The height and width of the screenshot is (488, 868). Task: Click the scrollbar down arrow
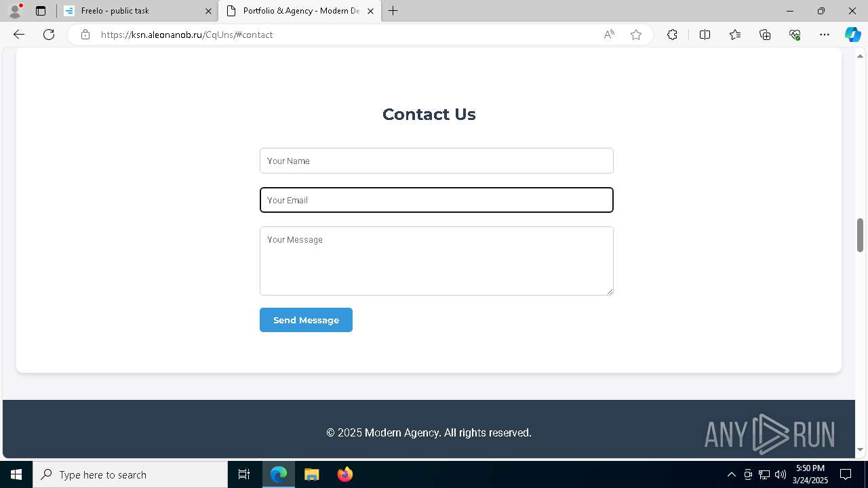pos(861,449)
